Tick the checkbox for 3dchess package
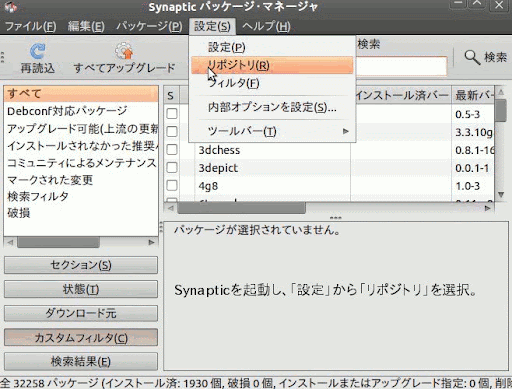Image resolution: width=512 pixels, height=389 pixels. click(x=172, y=149)
